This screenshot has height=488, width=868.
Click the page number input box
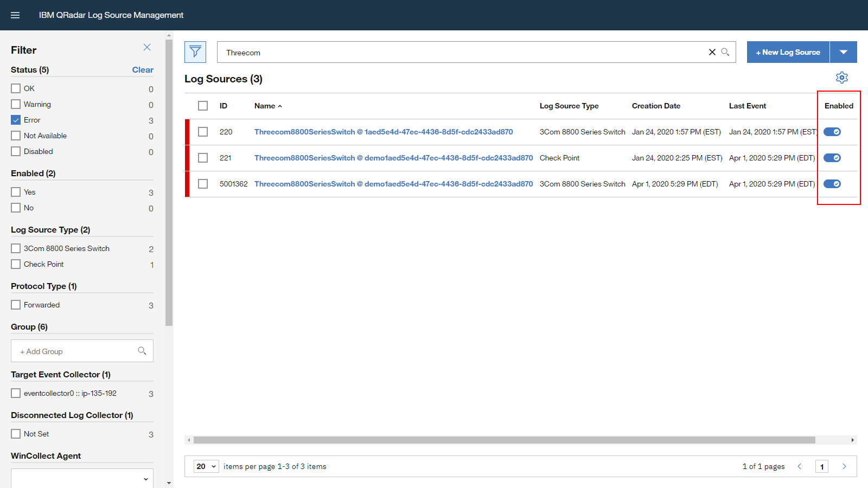(x=822, y=466)
